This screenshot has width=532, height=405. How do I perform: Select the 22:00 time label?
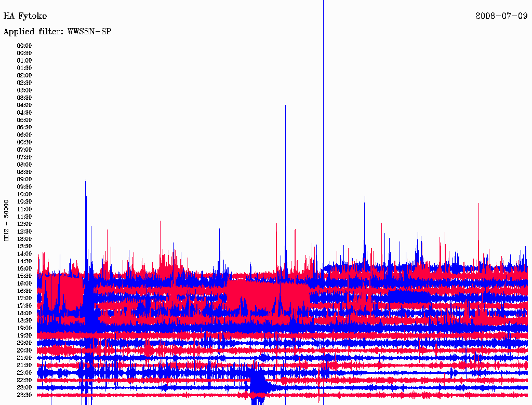(x=24, y=373)
